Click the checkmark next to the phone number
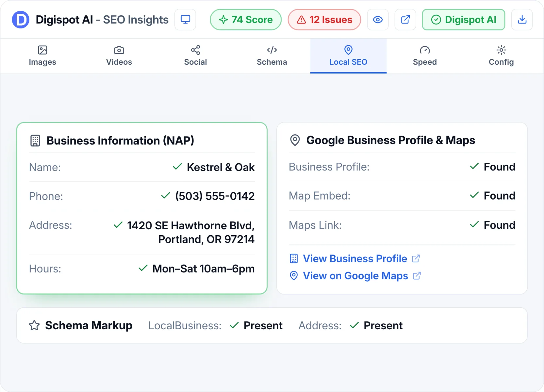 click(166, 196)
